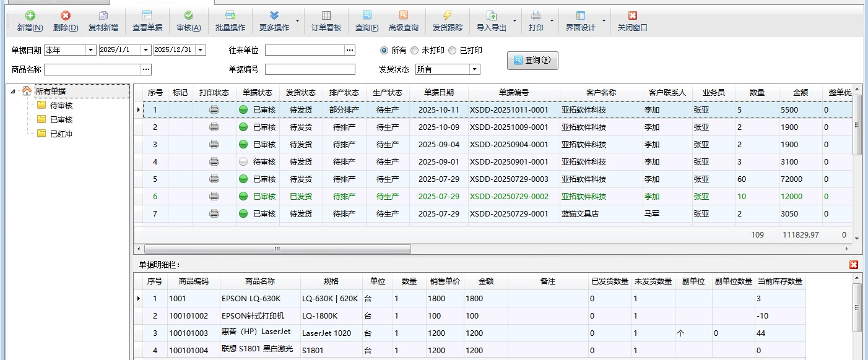Select the 所有 print status radio button

tap(384, 51)
